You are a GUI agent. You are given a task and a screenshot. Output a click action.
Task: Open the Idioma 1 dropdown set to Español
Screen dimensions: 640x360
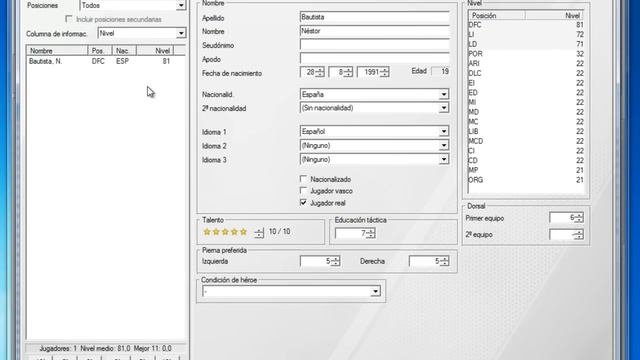[x=374, y=131]
